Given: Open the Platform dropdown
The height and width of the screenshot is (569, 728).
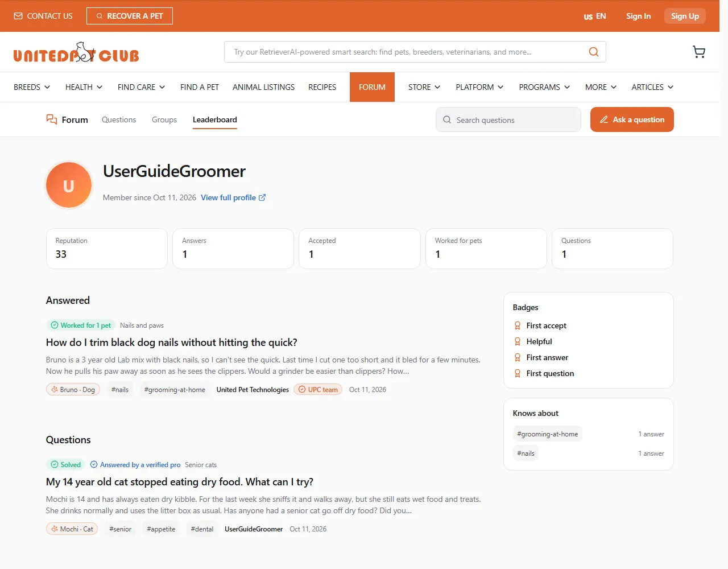Looking at the screenshot, I should point(479,87).
